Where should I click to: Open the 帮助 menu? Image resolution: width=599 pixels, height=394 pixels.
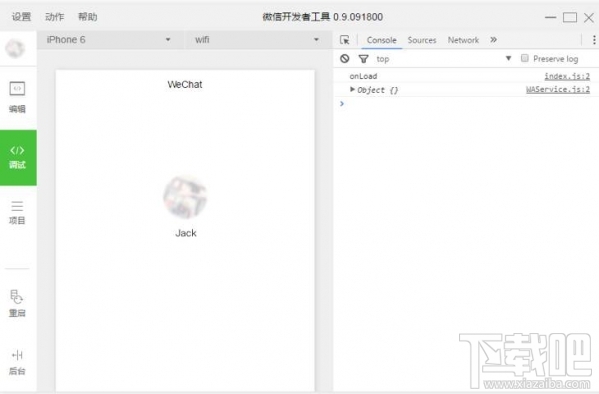click(x=87, y=17)
